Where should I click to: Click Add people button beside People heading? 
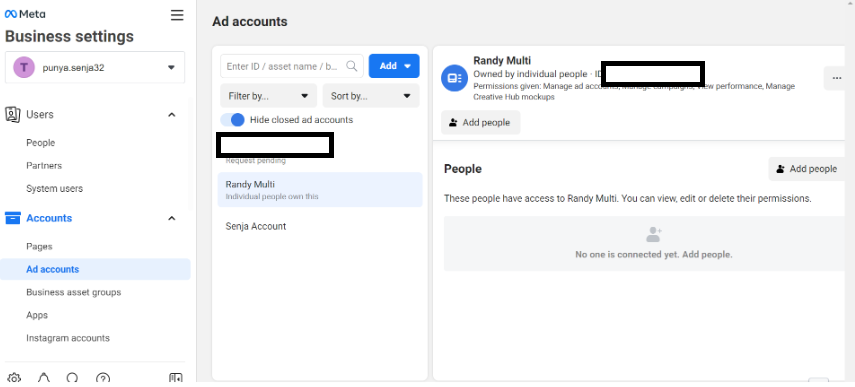click(808, 169)
